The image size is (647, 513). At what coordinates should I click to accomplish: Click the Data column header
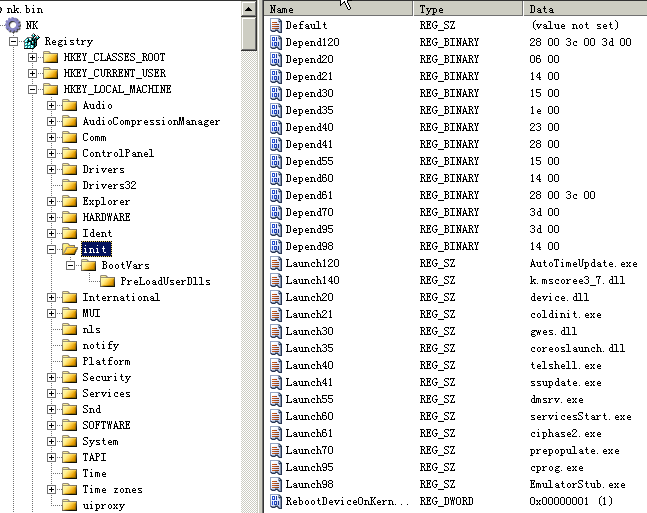pos(585,8)
